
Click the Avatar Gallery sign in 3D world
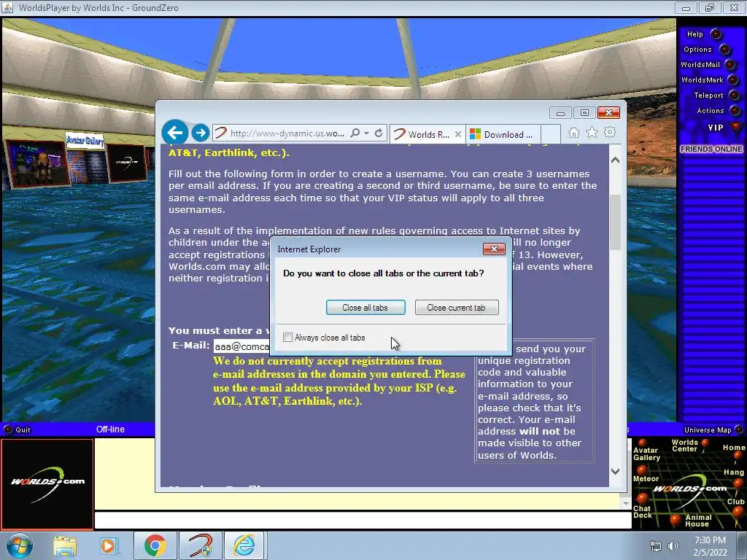(85, 141)
